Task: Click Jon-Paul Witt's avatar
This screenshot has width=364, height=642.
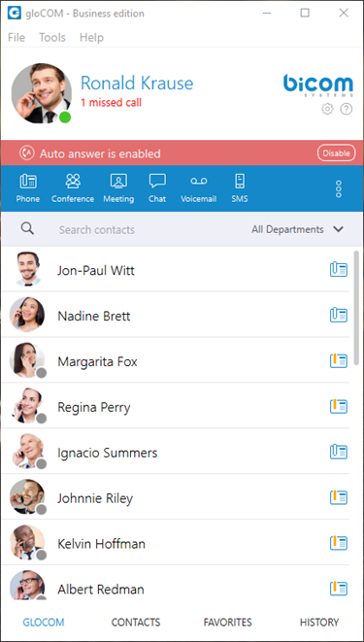Action: pyautogui.click(x=27, y=269)
